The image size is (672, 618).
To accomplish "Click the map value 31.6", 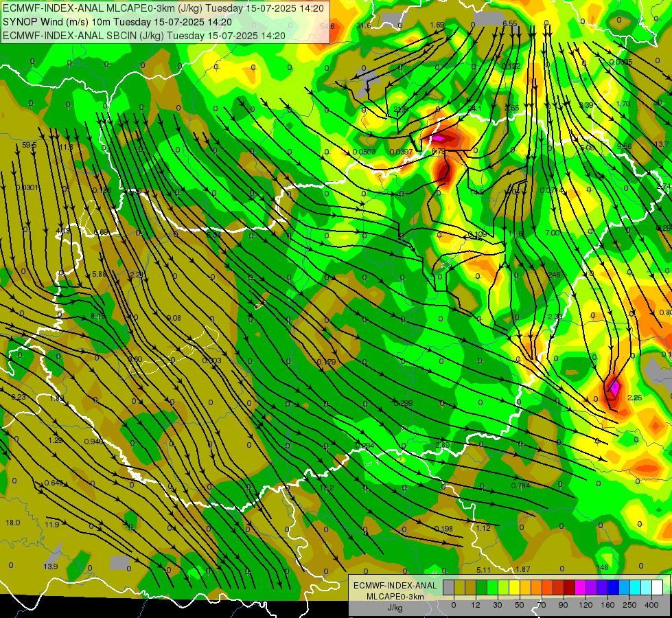I will (363, 25).
